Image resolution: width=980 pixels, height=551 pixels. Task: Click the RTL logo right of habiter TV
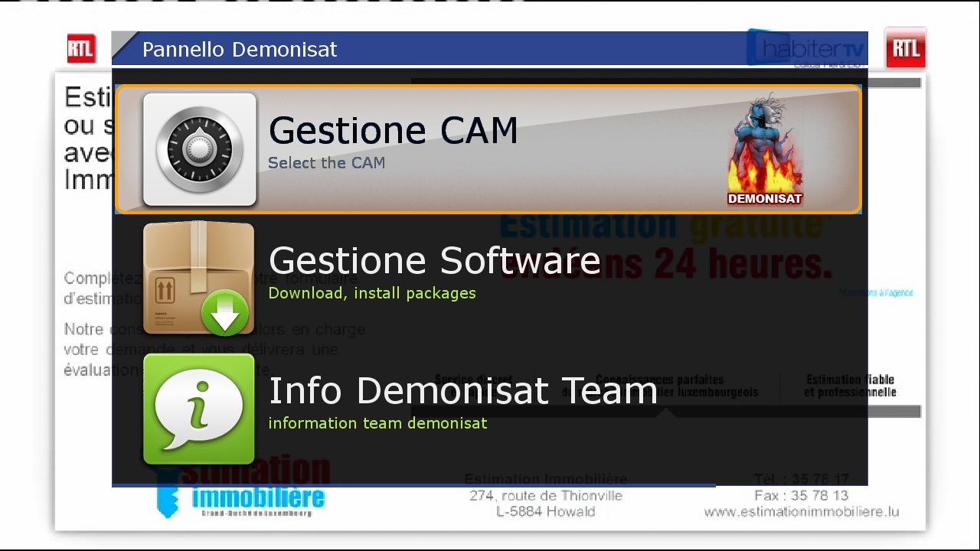click(906, 49)
